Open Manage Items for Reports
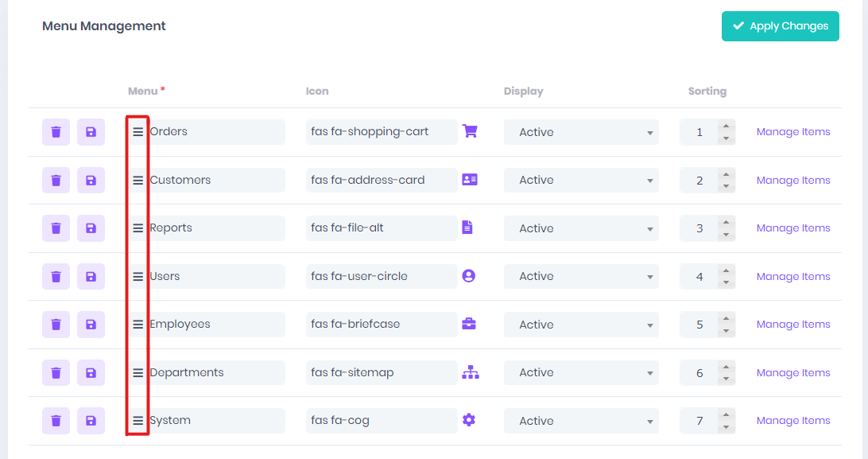 (x=793, y=228)
